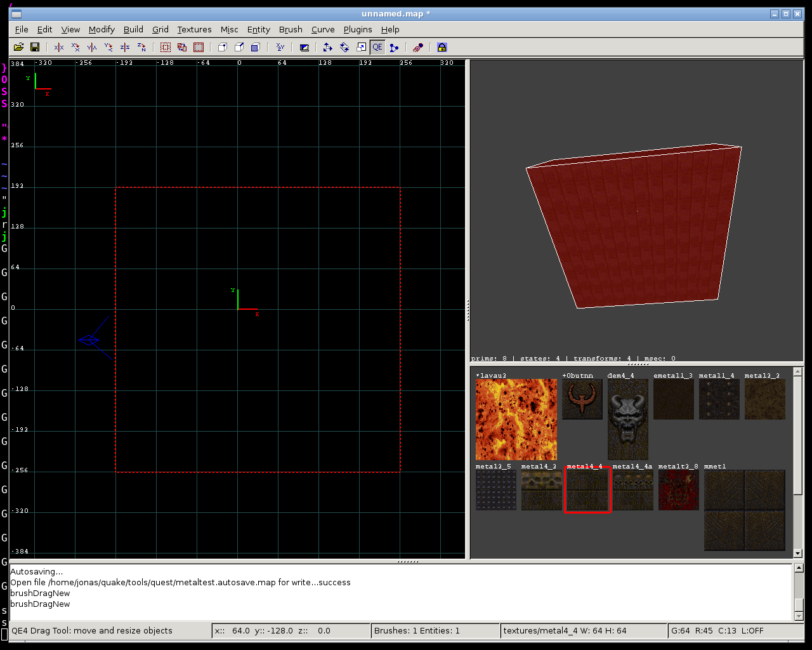This screenshot has height=650, width=812.
Task: Toggle the QE drag tool button
Action: click(377, 47)
